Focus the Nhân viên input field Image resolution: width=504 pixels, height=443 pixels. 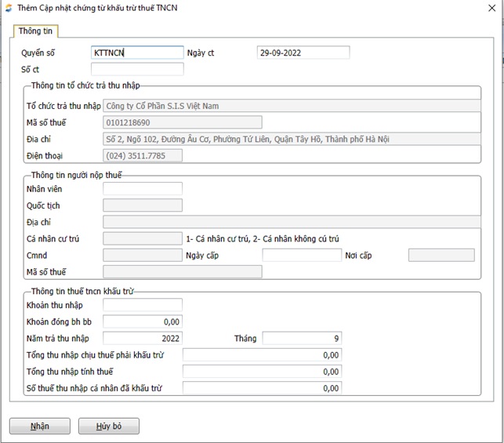tap(143, 189)
